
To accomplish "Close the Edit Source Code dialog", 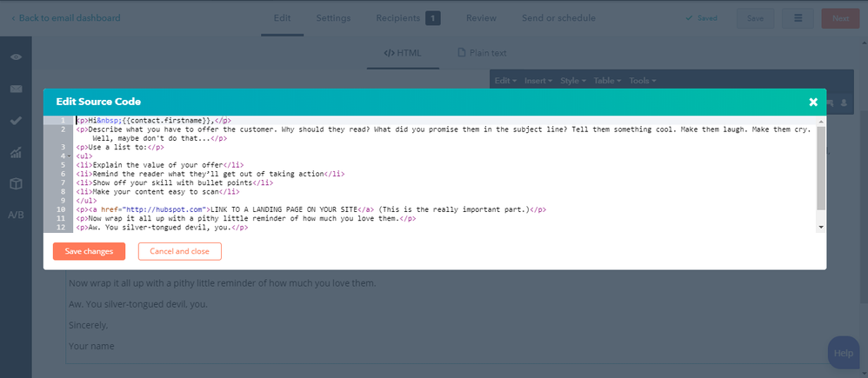I will click(x=813, y=102).
